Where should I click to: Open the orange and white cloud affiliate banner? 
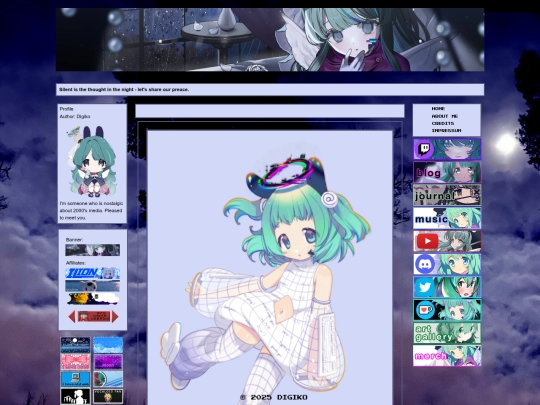point(93,299)
